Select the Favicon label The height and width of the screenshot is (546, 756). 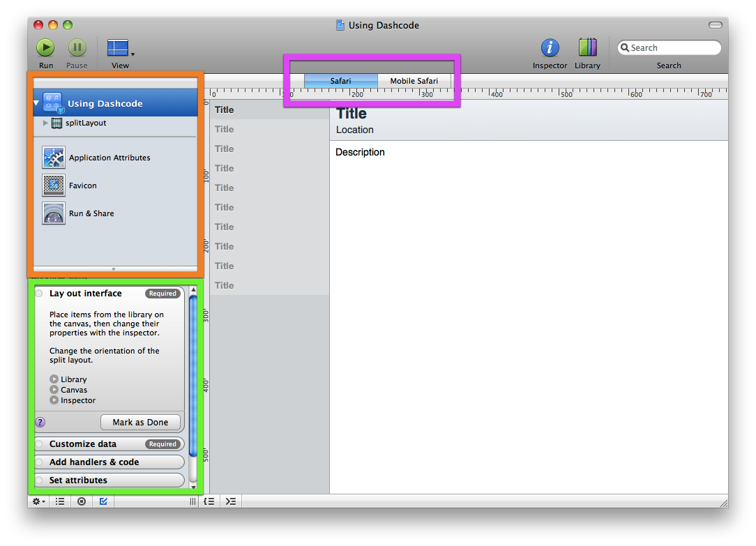83,185
